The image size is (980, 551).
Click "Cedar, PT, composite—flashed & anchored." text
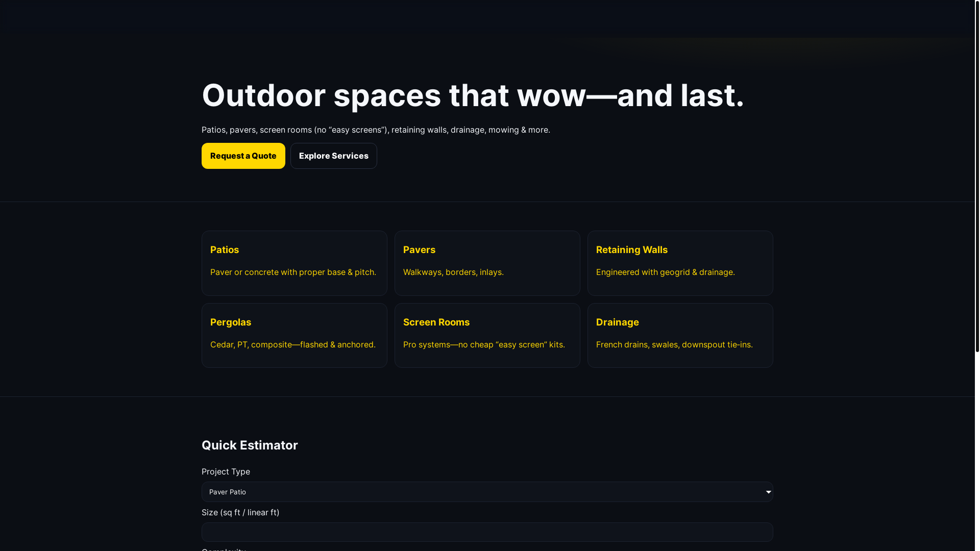click(x=292, y=345)
